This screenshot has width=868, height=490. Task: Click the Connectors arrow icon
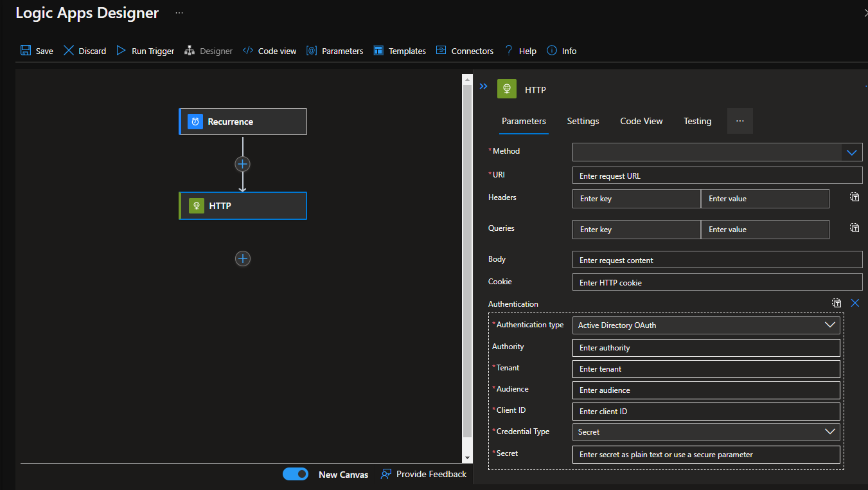coord(441,50)
